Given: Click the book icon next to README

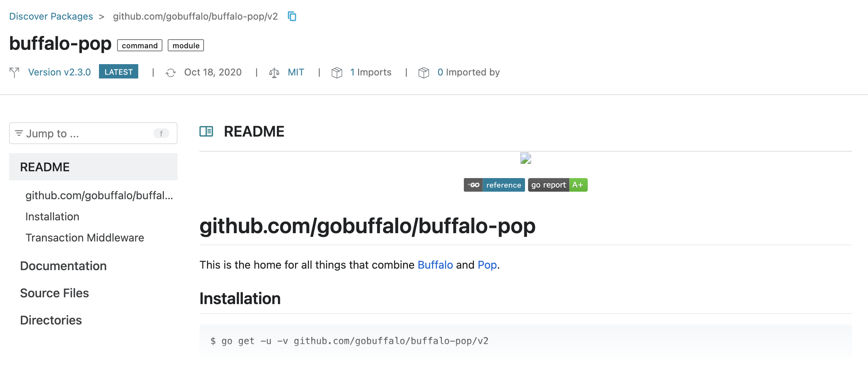Looking at the screenshot, I should 206,131.
